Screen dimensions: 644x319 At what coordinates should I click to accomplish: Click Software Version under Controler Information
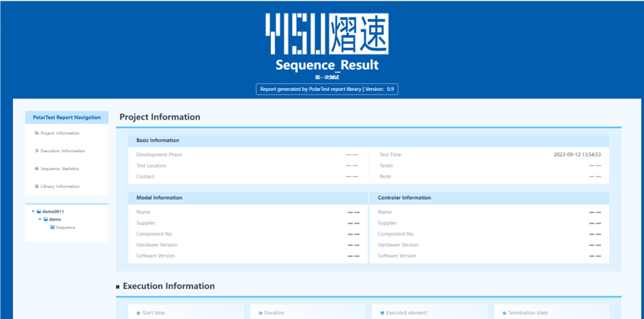click(x=397, y=256)
